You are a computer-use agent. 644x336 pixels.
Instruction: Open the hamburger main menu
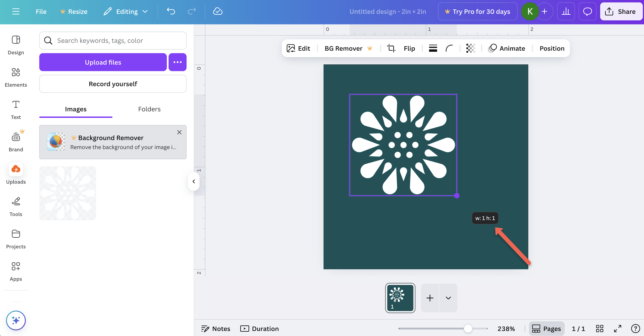[16, 12]
